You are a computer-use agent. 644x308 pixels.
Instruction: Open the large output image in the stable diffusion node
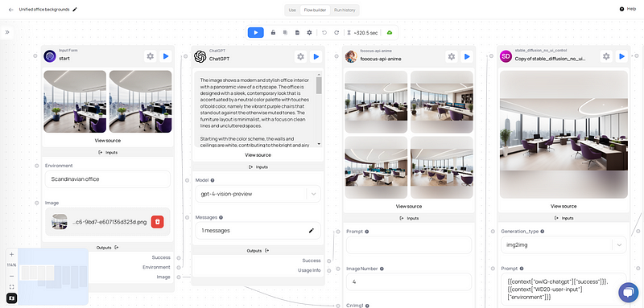tap(563, 134)
